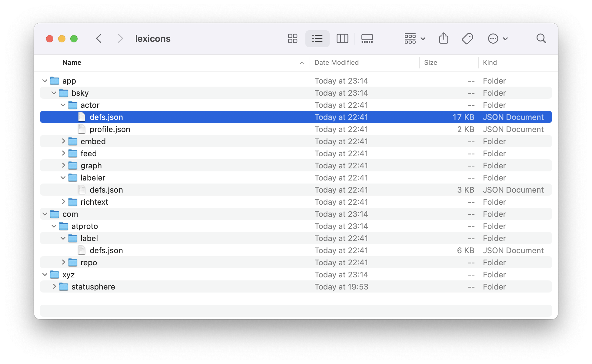Switch to icon grid view
592x364 pixels.
click(292, 38)
